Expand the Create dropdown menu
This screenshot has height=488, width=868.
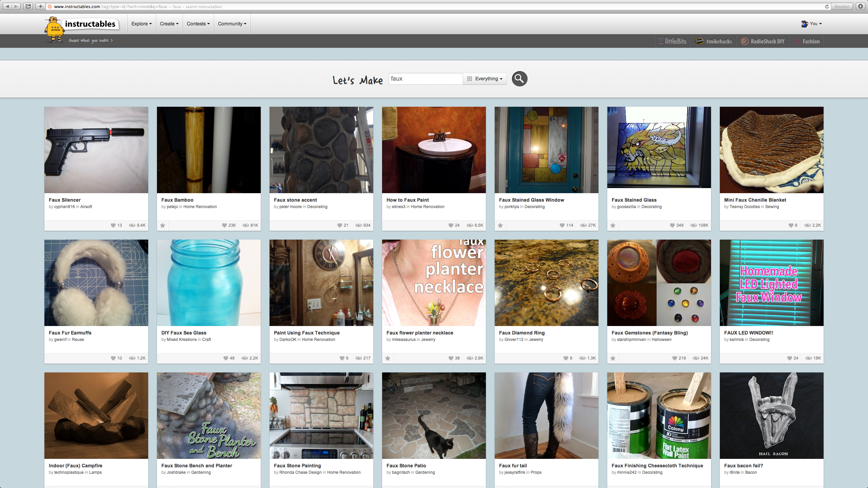(x=169, y=24)
